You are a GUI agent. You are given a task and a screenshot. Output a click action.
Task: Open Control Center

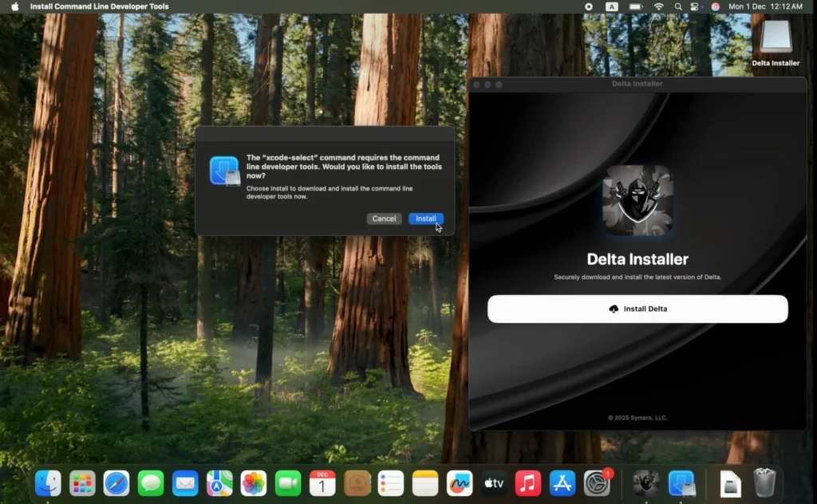pyautogui.click(x=696, y=6)
